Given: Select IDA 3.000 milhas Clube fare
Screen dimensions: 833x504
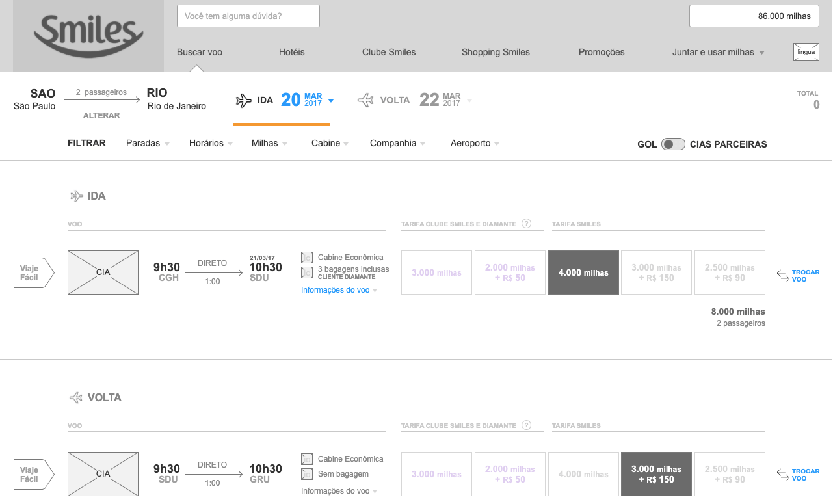Looking at the screenshot, I should click(436, 272).
